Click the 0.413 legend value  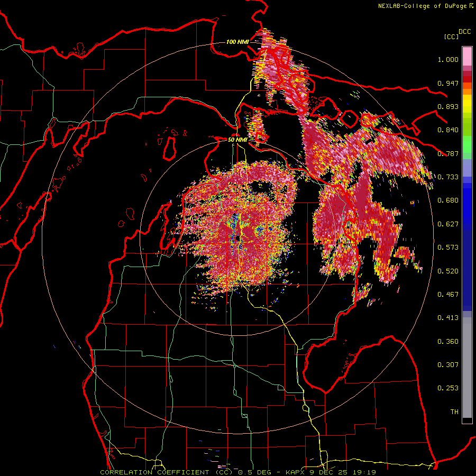(x=448, y=318)
